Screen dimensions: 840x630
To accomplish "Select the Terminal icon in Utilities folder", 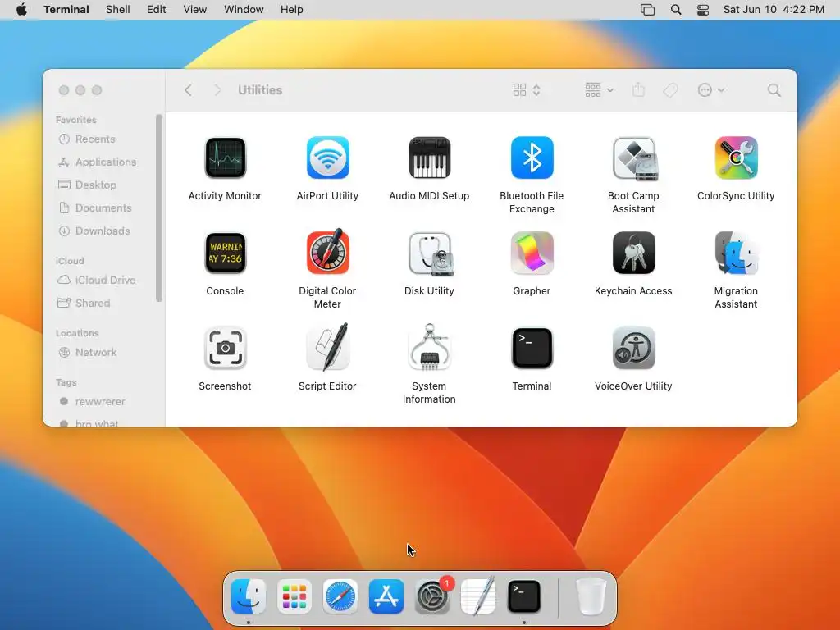I will pos(532,348).
